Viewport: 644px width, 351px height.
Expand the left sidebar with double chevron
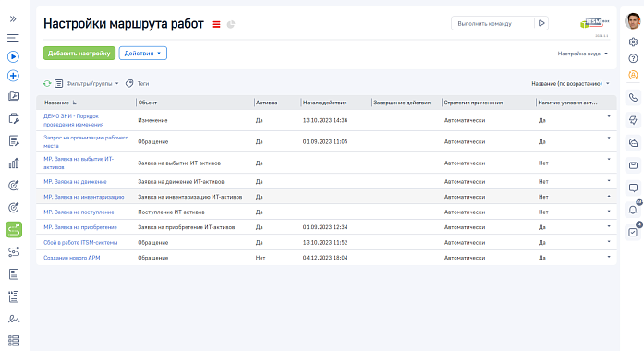13,18
